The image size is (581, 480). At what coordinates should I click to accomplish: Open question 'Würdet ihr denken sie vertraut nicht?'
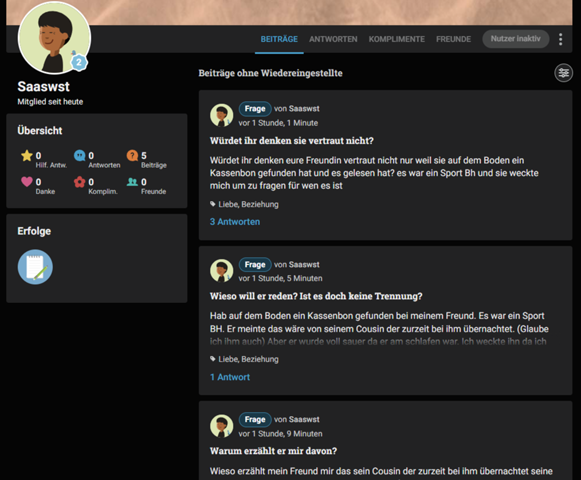(x=292, y=141)
